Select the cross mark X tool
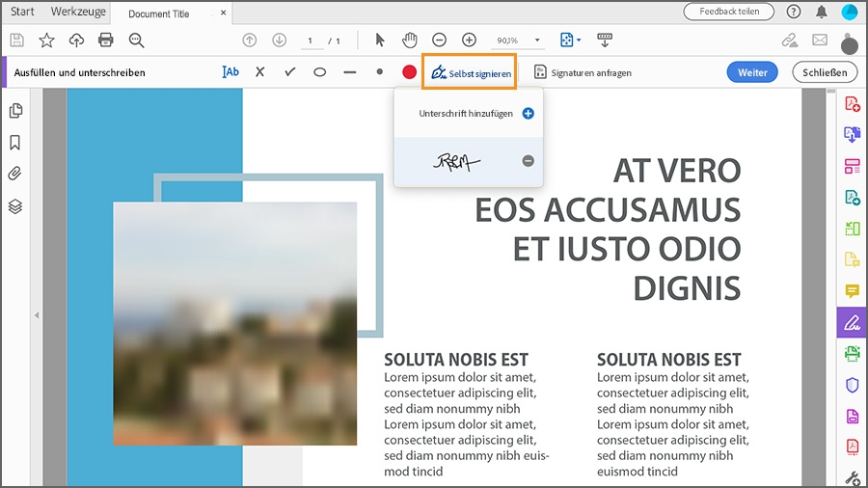The image size is (868, 488). (x=260, y=72)
